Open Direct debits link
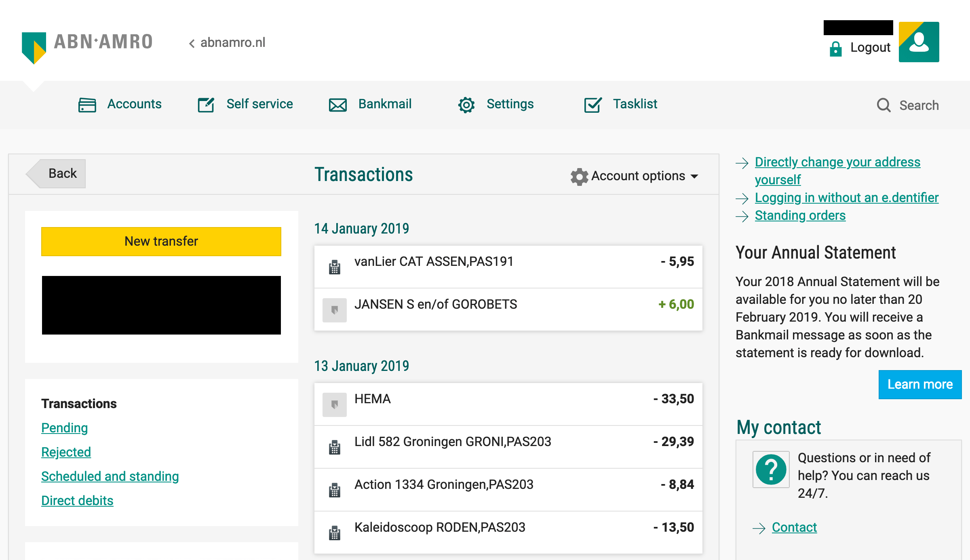 pyautogui.click(x=77, y=501)
